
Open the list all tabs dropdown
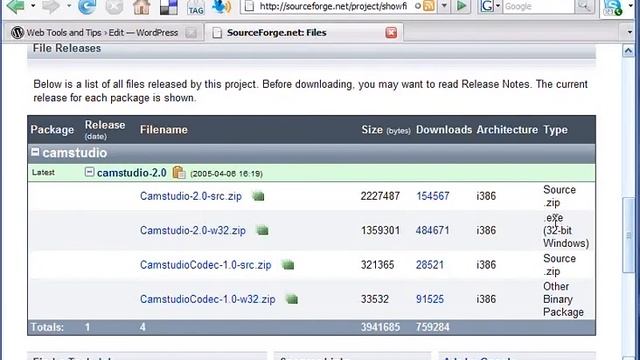pyautogui.click(x=629, y=32)
